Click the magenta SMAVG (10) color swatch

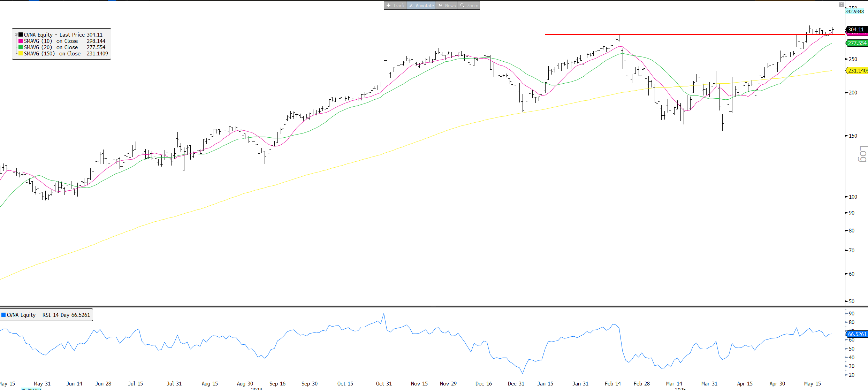point(21,41)
